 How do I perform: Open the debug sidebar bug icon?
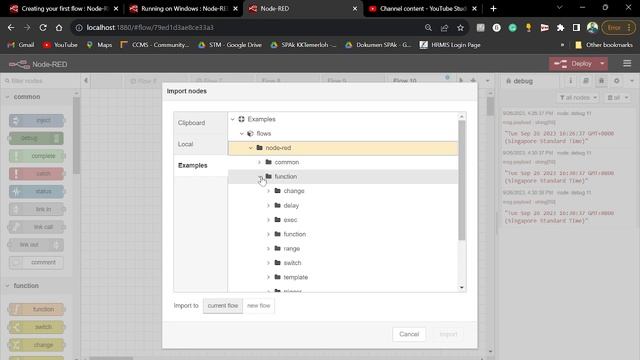click(601, 81)
